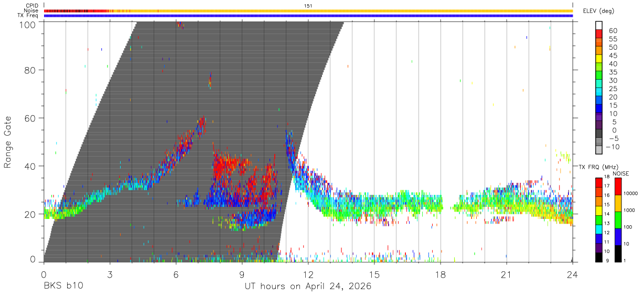Click y-axis tick label '20' on Range Gate axis

click(30, 214)
